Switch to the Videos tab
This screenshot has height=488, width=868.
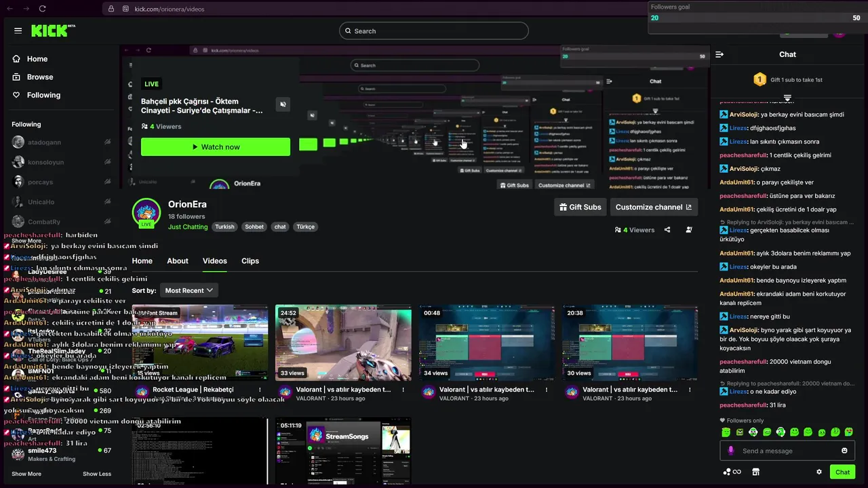215,261
